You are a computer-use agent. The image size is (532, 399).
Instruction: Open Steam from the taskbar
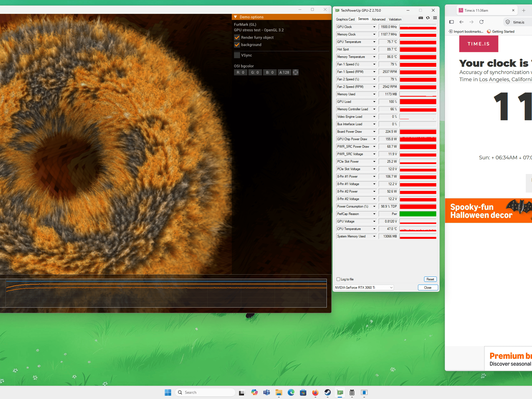click(328, 392)
